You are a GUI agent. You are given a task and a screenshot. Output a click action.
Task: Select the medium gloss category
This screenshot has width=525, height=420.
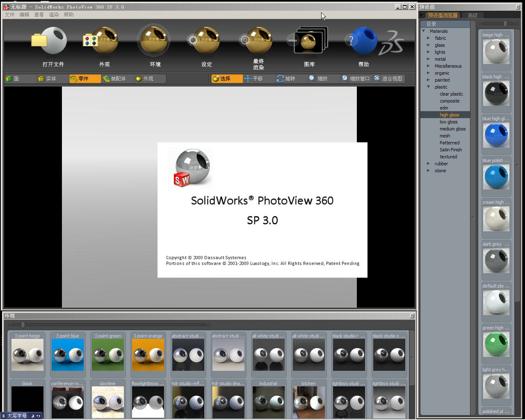[452, 129]
